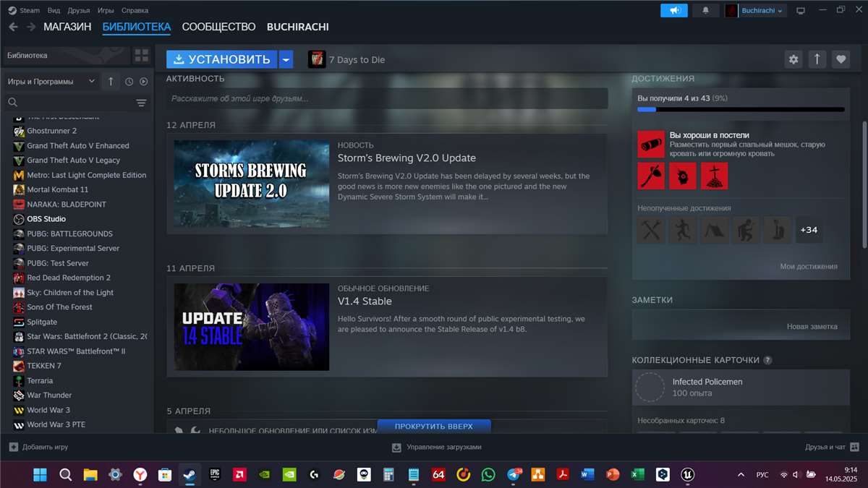Screen dimensions: 868x488
Task: Click the achievements progress bar
Action: 740,110
